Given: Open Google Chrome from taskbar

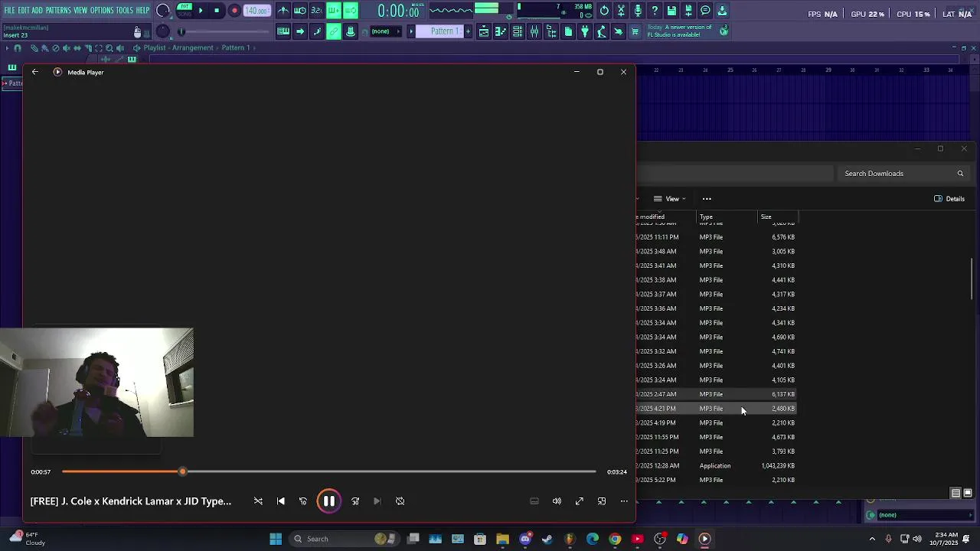Looking at the screenshot, I should 615,539.
